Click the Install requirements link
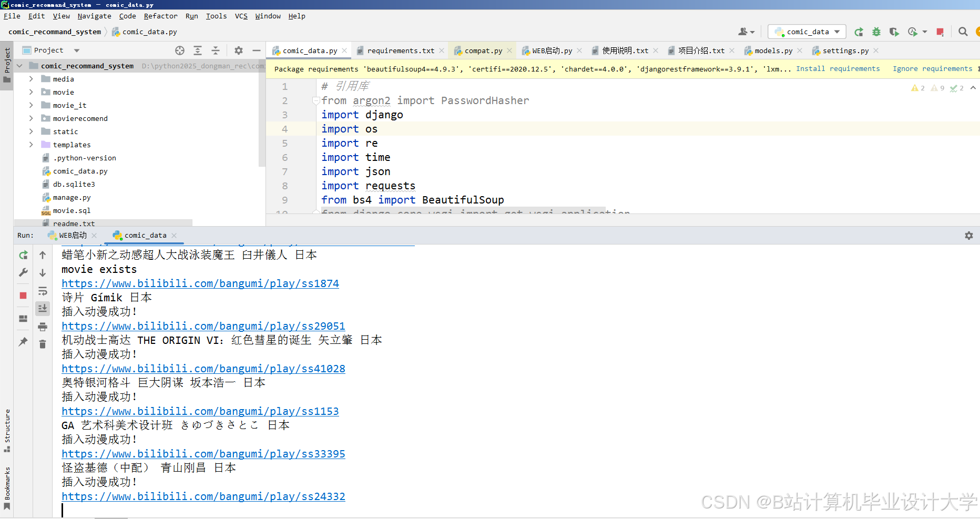This screenshot has width=980, height=519. (x=838, y=68)
